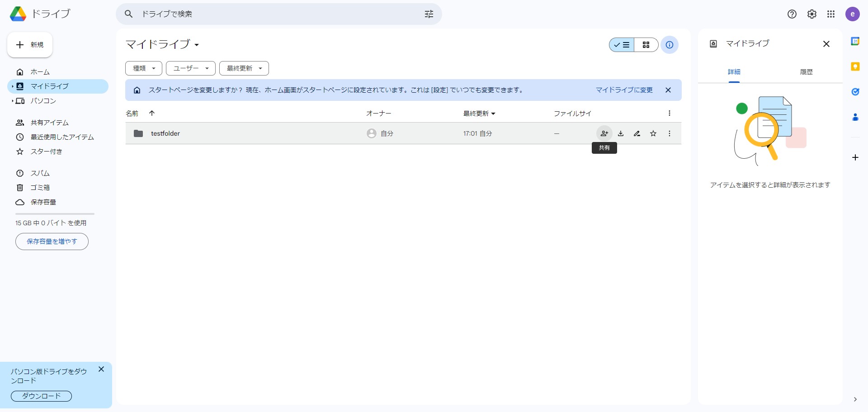The image size is (868, 412).
Task: Open column header more options menu
Action: [670, 114]
